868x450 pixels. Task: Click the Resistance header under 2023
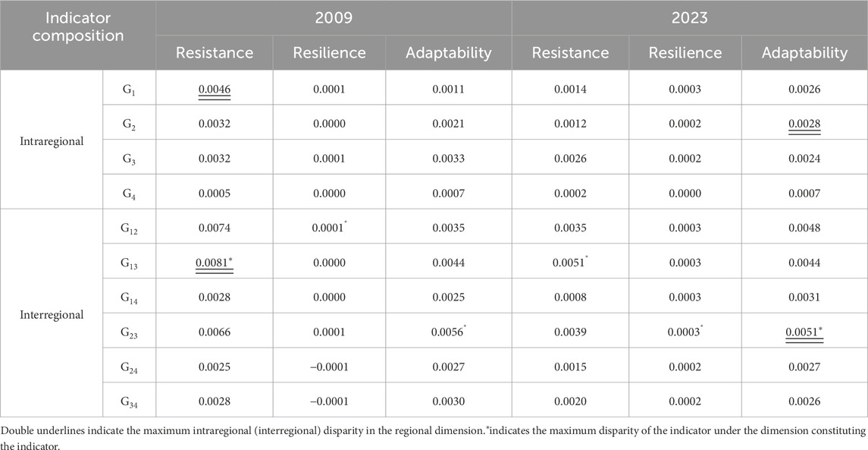pos(570,52)
